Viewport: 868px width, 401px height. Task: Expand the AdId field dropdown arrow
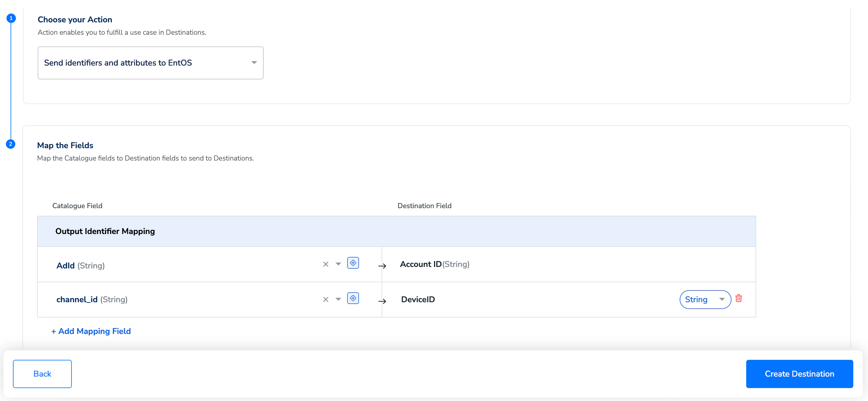click(x=338, y=264)
